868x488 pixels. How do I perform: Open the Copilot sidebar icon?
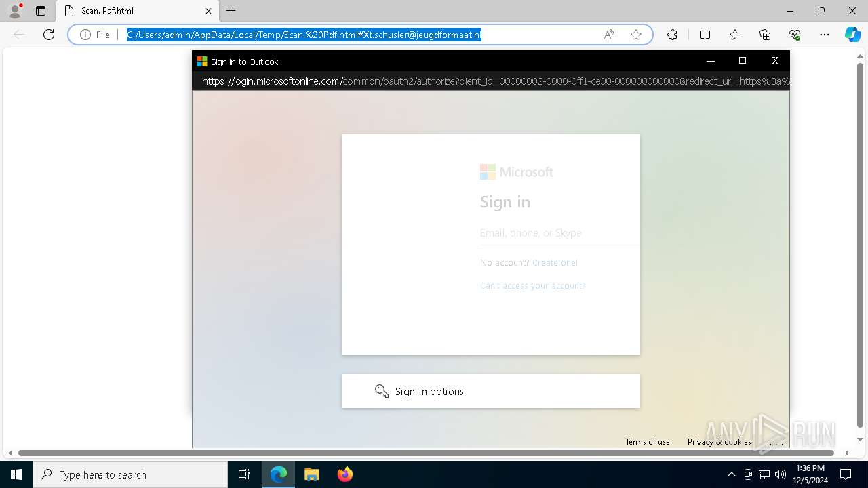852,35
